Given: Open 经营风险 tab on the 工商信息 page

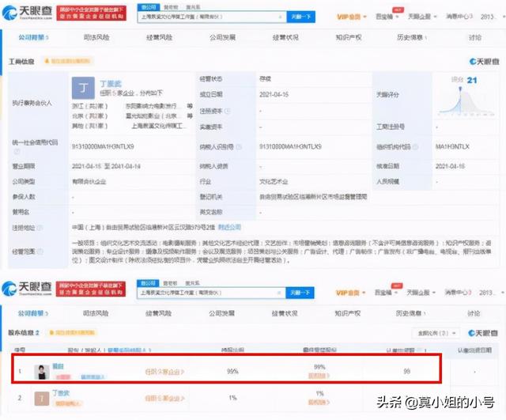Looking at the screenshot, I should coord(159,37).
